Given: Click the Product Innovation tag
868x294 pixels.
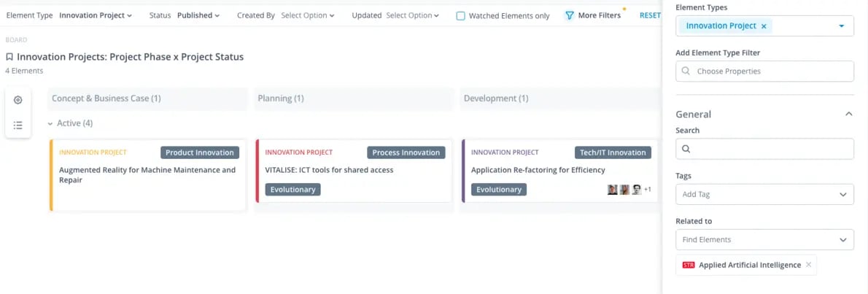Looking at the screenshot, I should 200,152.
